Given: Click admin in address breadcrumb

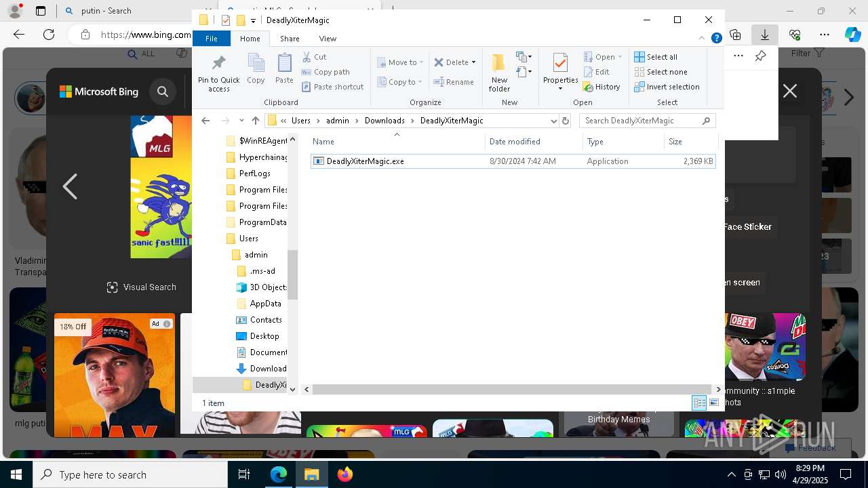Looking at the screenshot, I should point(337,121).
